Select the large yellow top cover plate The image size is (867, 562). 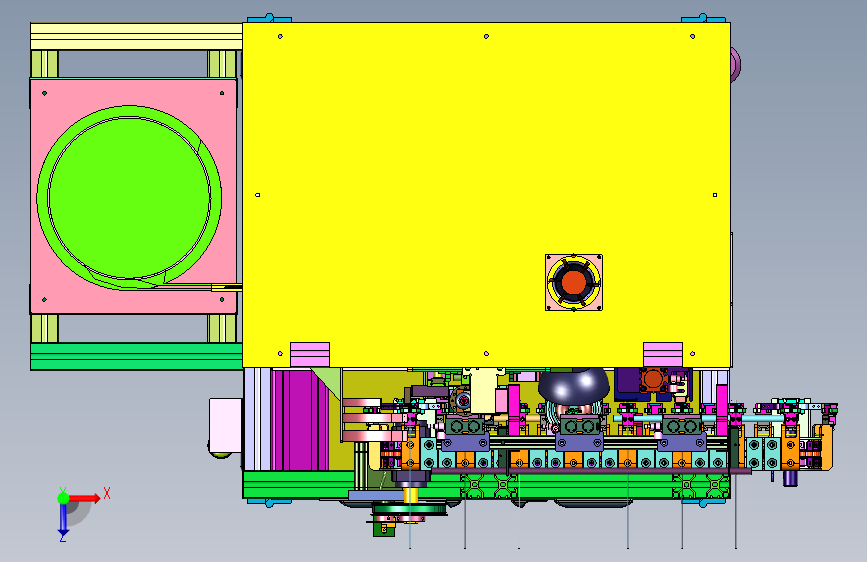[x=487, y=195]
